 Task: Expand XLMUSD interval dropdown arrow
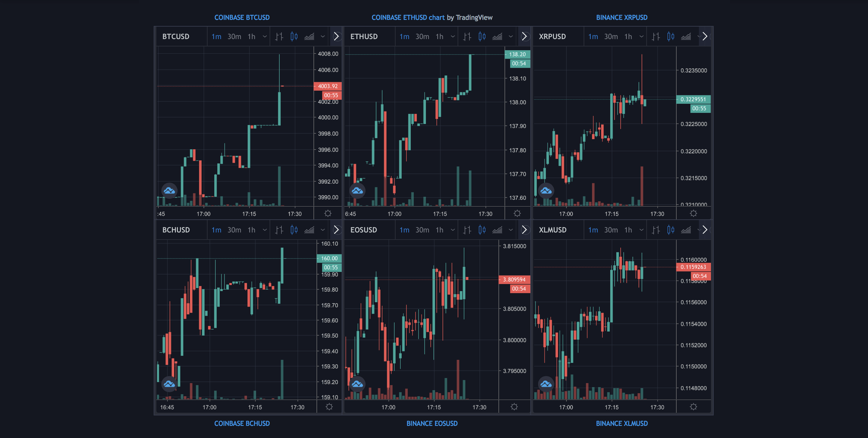pos(642,230)
